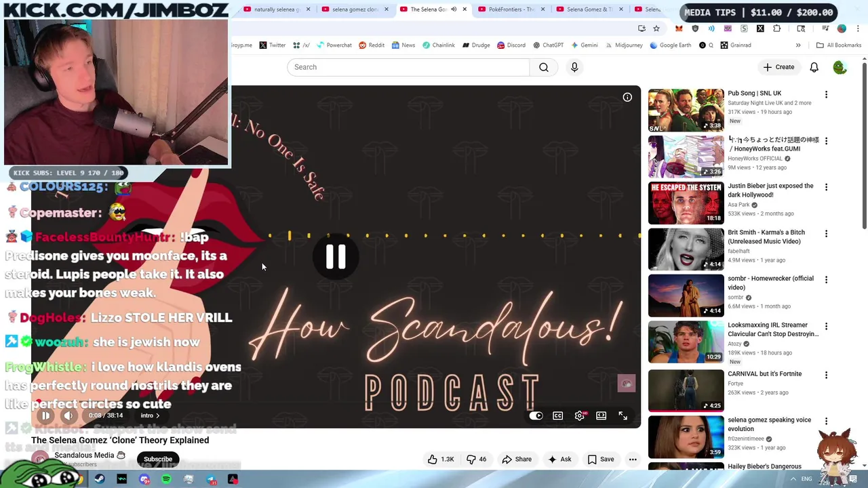This screenshot has width=868, height=488.
Task: Bookmark this page with the star icon
Action: pos(656,28)
